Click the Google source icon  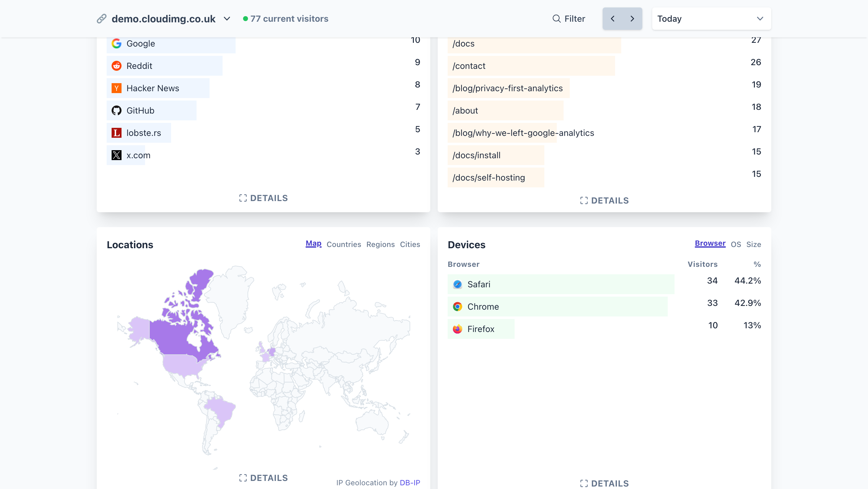pos(116,43)
